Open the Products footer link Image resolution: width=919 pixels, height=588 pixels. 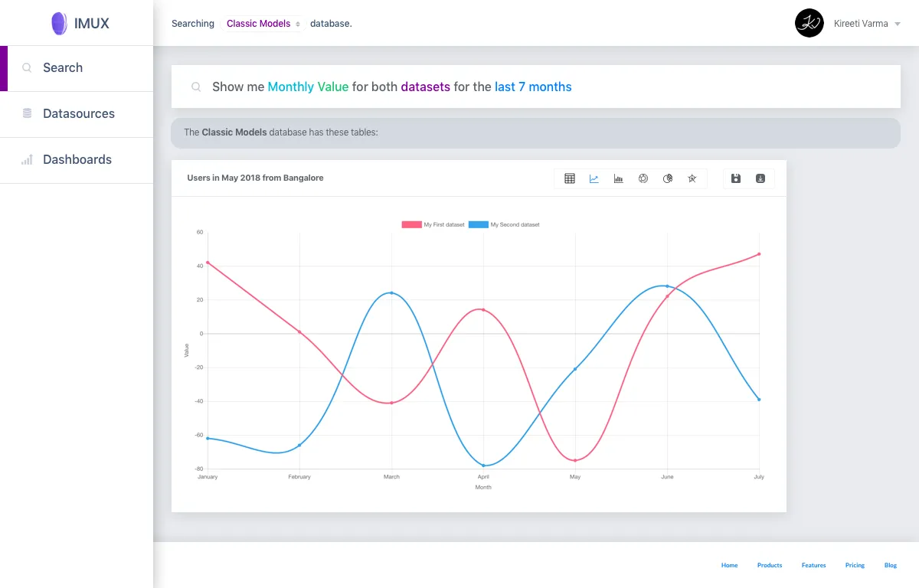click(770, 565)
